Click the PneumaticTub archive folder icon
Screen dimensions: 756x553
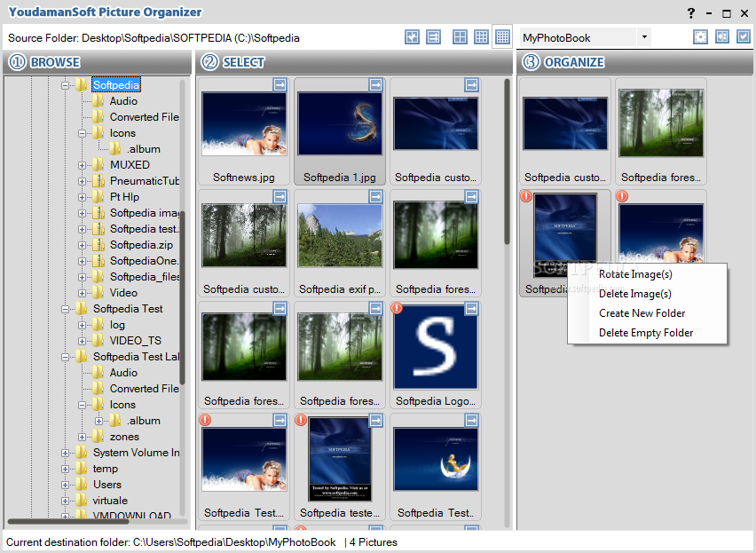click(98, 181)
